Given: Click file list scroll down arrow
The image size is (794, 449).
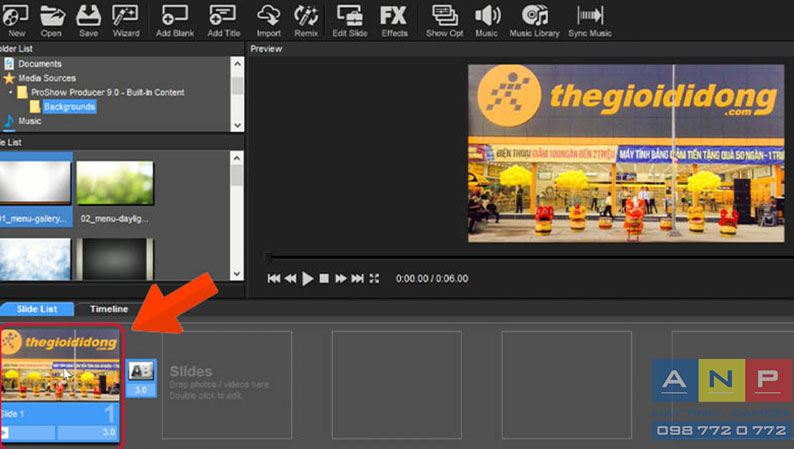Looking at the screenshot, I should tap(237, 274).
